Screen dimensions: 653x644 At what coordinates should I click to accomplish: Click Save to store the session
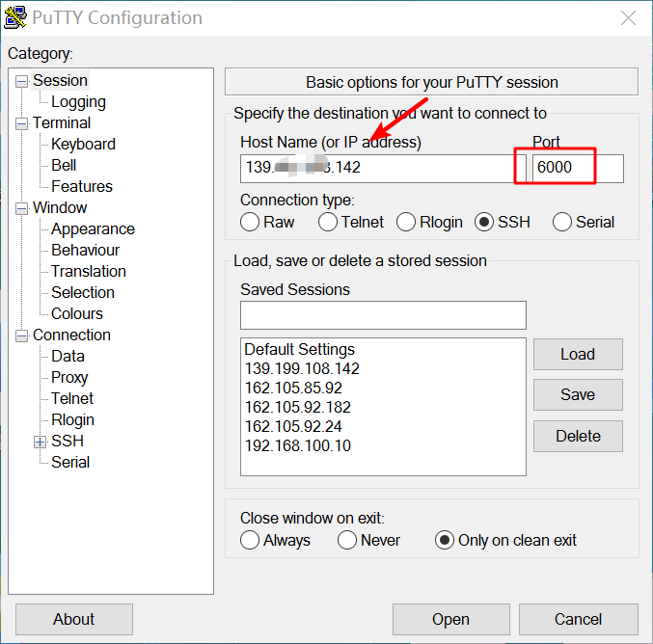tap(577, 394)
